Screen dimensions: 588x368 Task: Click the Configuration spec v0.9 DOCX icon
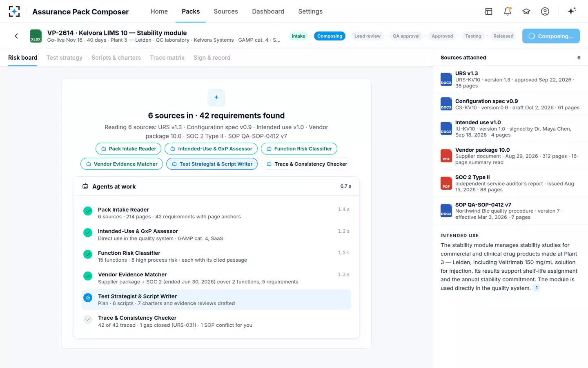coord(446,104)
